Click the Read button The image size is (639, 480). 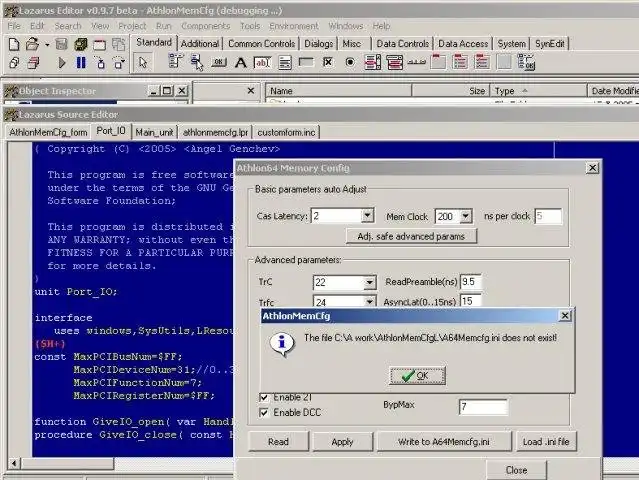tap(278, 441)
